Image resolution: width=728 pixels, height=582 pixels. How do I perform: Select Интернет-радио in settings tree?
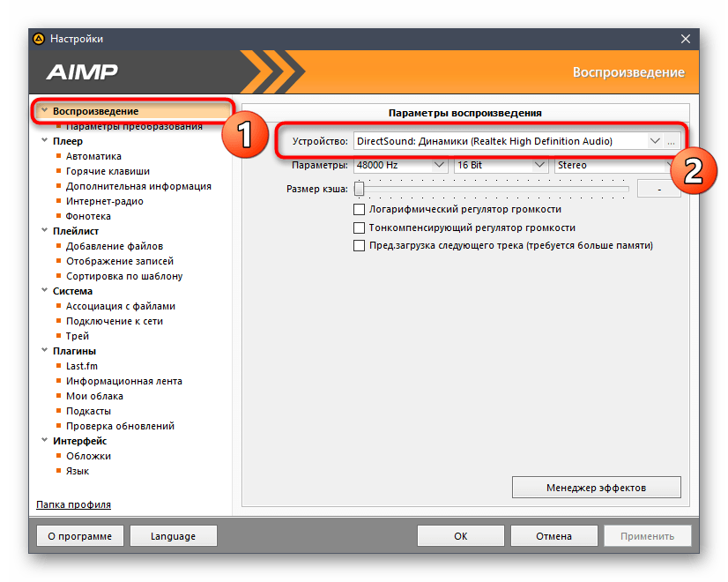(105, 201)
